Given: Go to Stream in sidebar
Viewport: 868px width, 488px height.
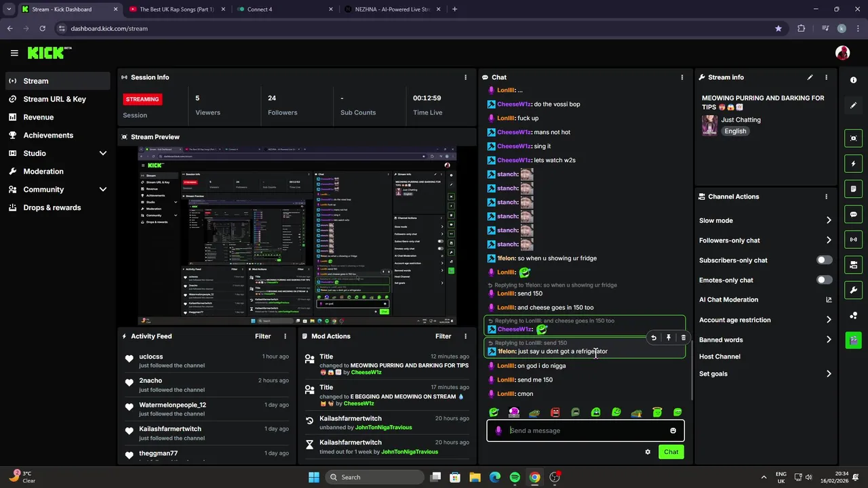Looking at the screenshot, I should 58,81.
